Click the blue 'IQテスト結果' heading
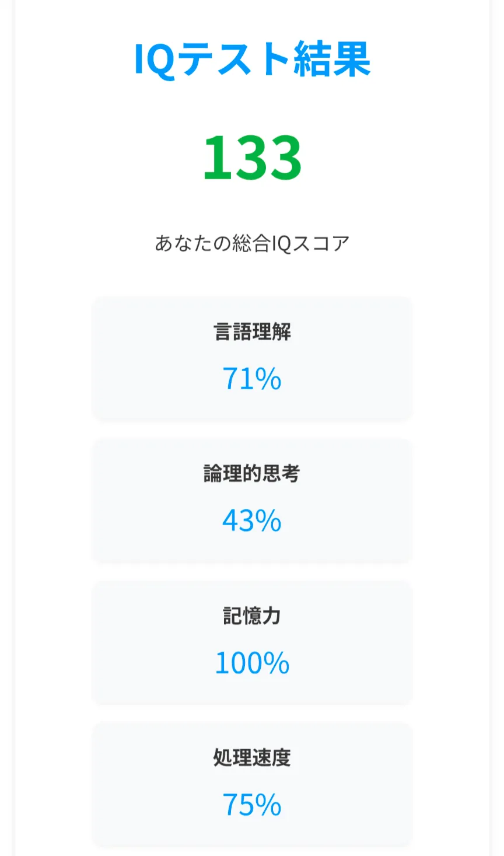Image resolution: width=504 pixels, height=856 pixels. [x=252, y=60]
